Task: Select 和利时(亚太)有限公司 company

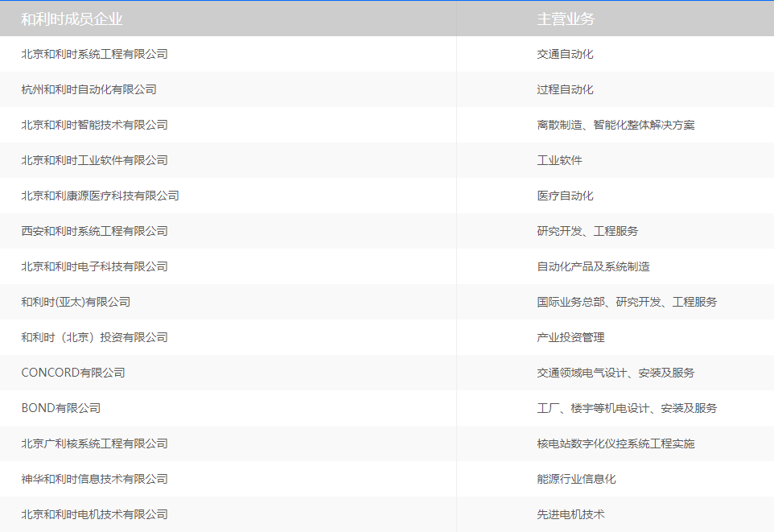Action: (x=76, y=302)
